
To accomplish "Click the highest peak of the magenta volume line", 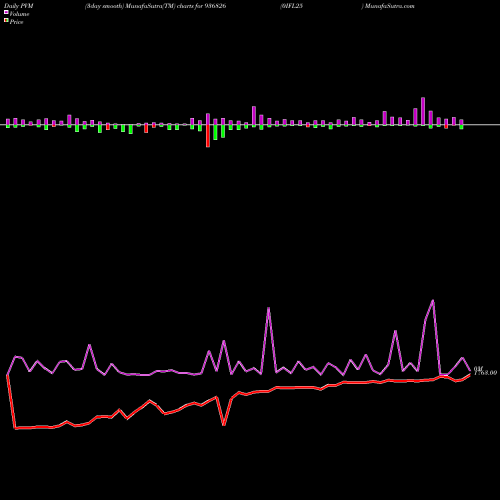I will pyautogui.click(x=433, y=301).
